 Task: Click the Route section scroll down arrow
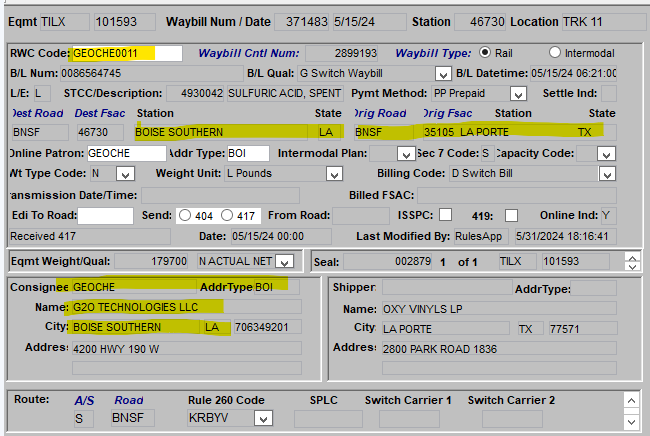point(631,422)
